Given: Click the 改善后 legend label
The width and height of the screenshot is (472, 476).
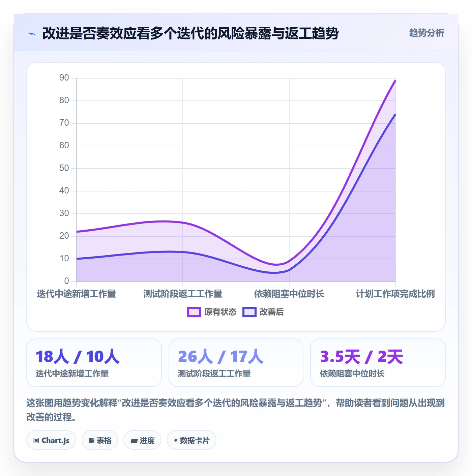Looking at the screenshot, I should tap(272, 312).
